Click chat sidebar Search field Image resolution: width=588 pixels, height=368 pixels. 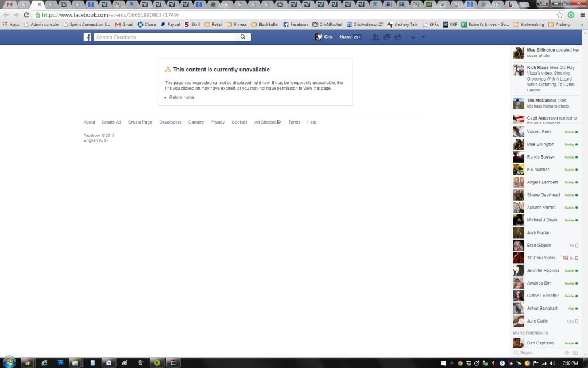pyautogui.click(x=538, y=352)
